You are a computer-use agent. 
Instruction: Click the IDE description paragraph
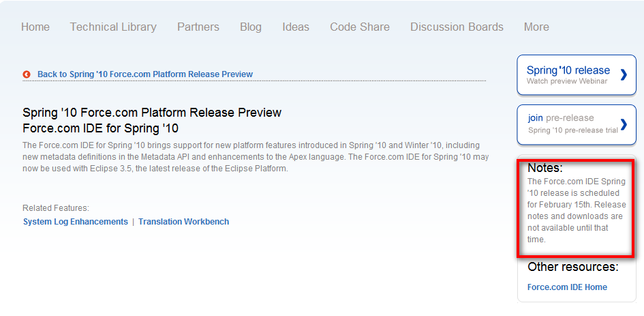(x=256, y=157)
